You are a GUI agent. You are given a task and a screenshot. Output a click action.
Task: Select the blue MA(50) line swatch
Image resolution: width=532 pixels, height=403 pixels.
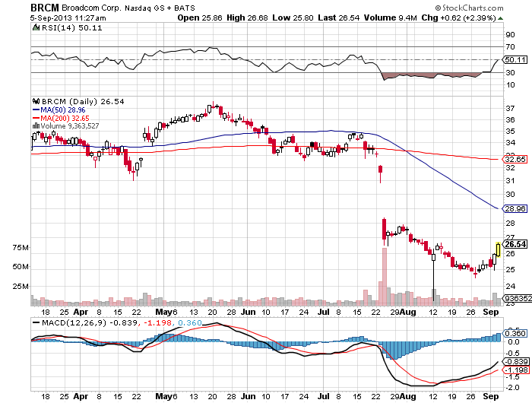click(36, 110)
